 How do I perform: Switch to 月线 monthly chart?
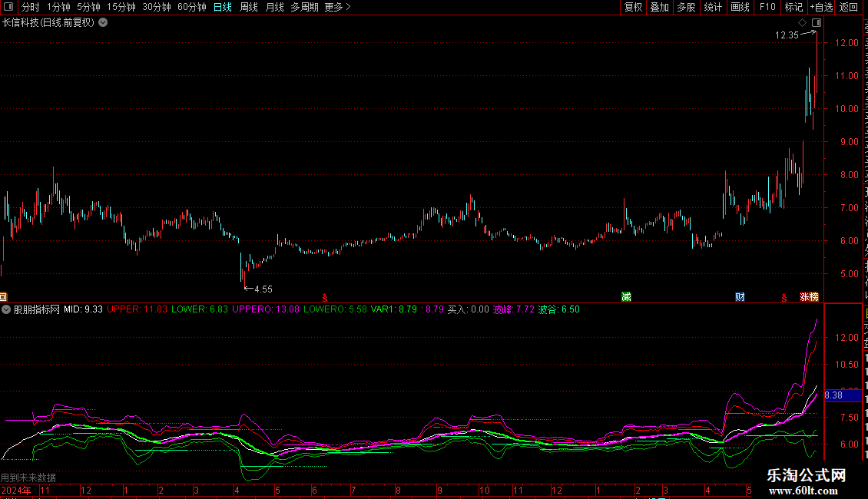point(274,7)
